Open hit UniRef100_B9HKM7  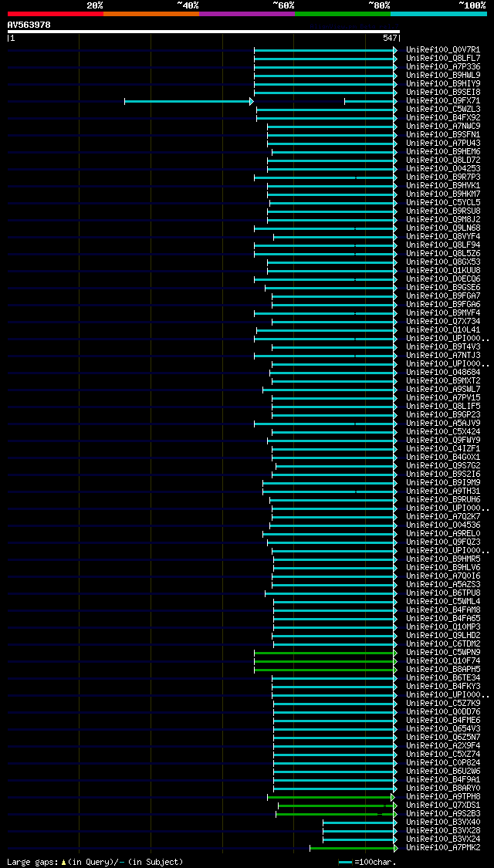(x=443, y=194)
